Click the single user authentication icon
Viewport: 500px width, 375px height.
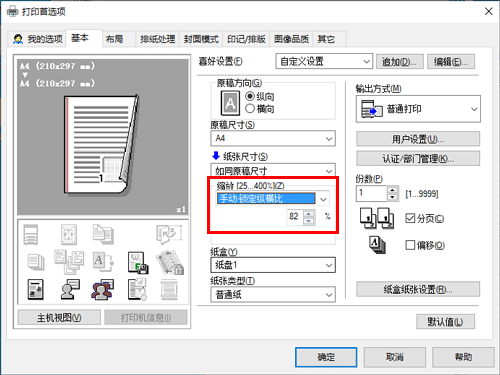[70, 289]
